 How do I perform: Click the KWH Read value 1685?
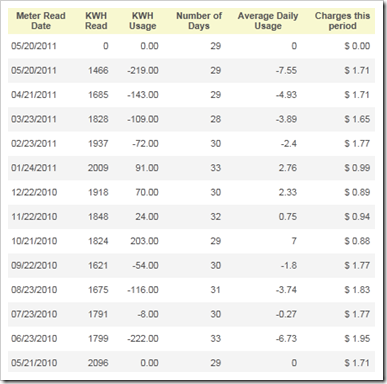tap(98, 95)
